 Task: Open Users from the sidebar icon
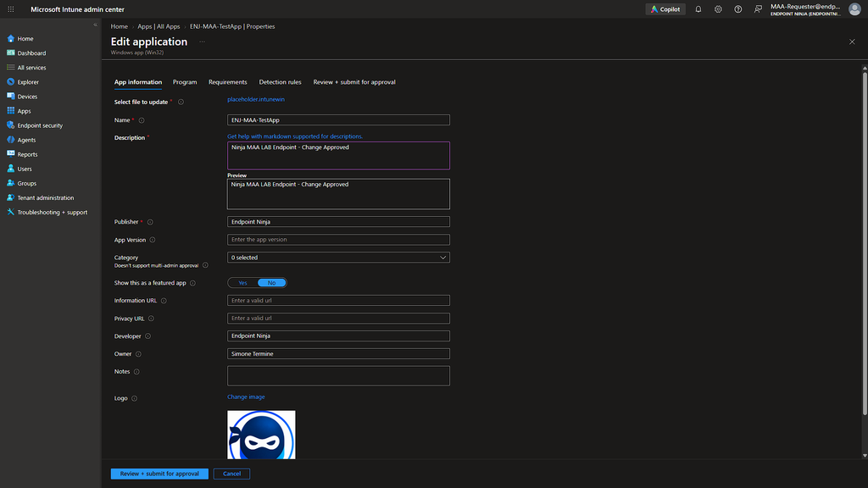click(x=10, y=169)
